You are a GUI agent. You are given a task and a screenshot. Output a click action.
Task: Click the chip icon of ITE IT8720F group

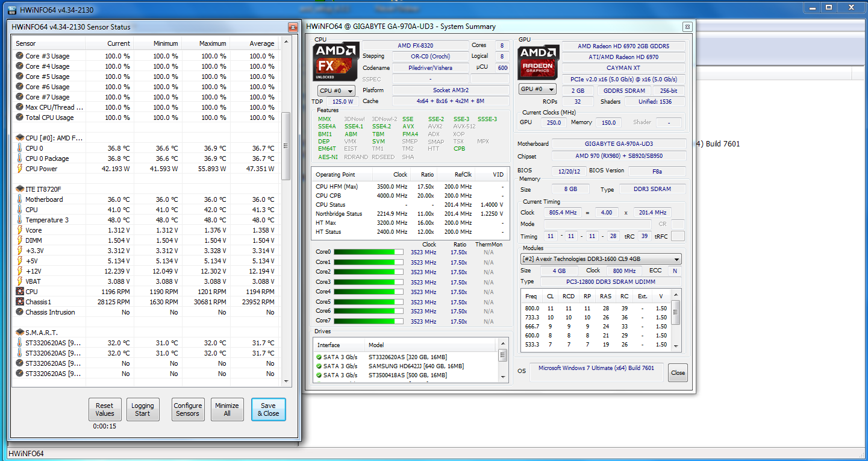coord(19,189)
